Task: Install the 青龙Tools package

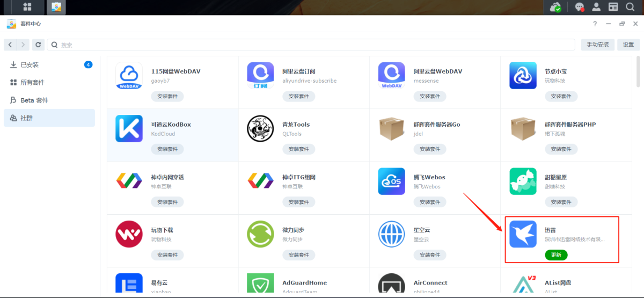Action: pos(299,149)
